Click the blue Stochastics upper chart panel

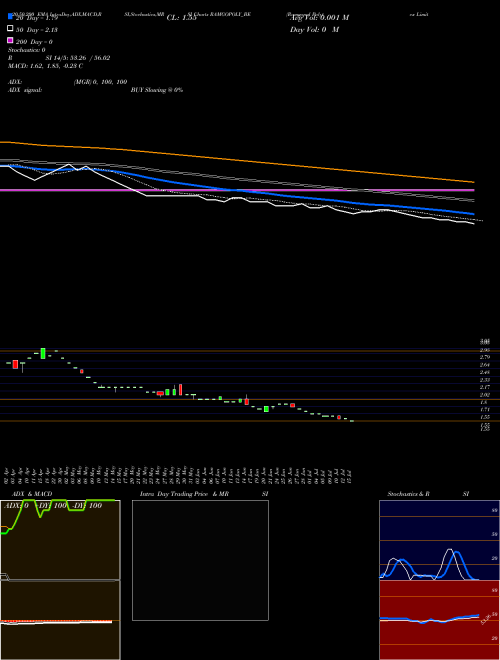click(439, 540)
